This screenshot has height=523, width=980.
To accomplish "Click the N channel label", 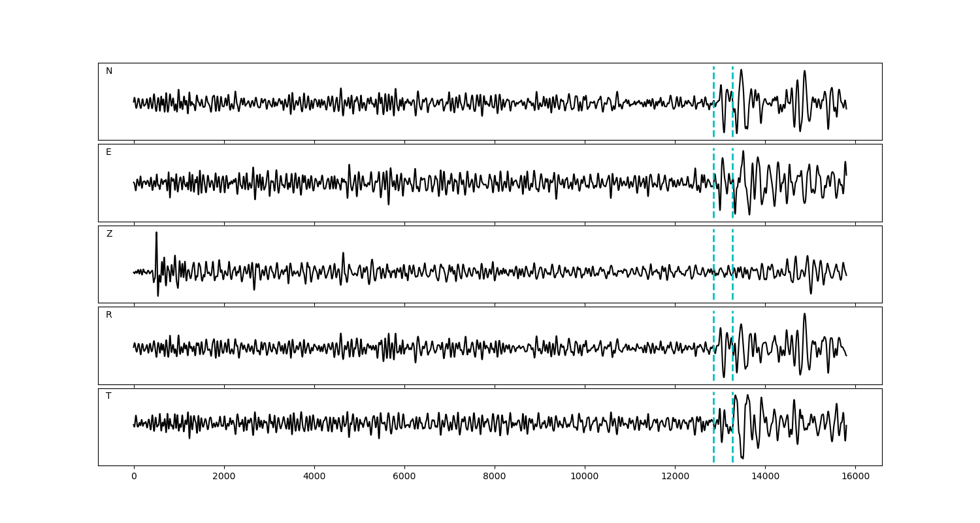I will tap(109, 71).
